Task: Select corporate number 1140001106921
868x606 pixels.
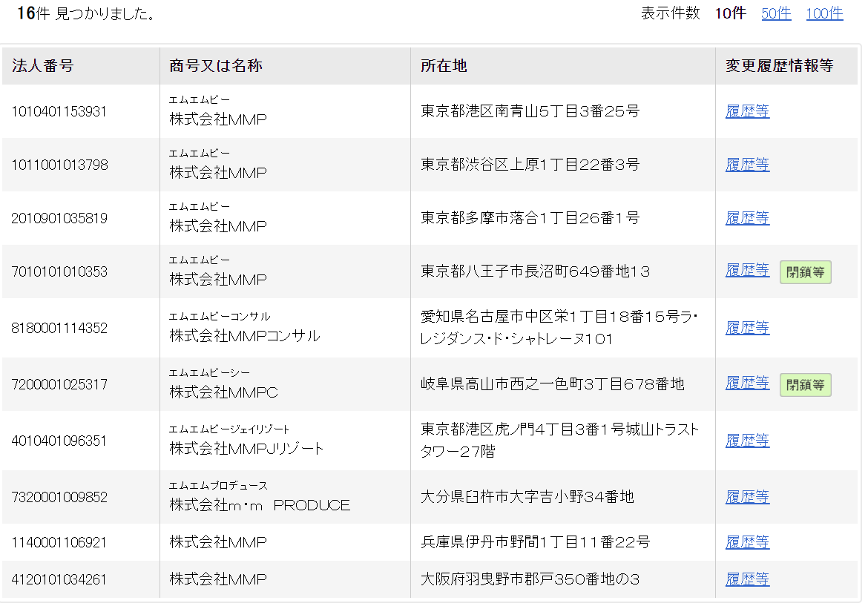Action: point(59,542)
